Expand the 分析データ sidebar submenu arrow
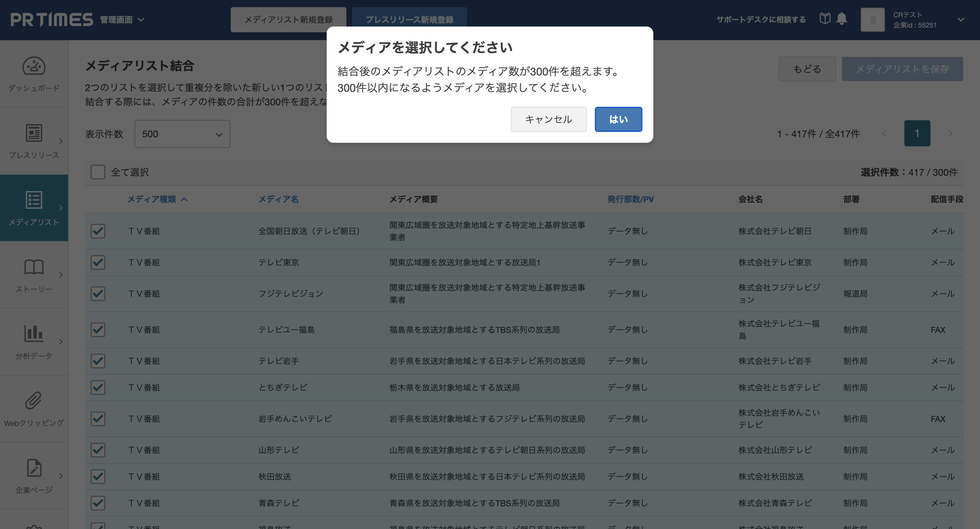Screen dimensions: 980x529 point(61,342)
